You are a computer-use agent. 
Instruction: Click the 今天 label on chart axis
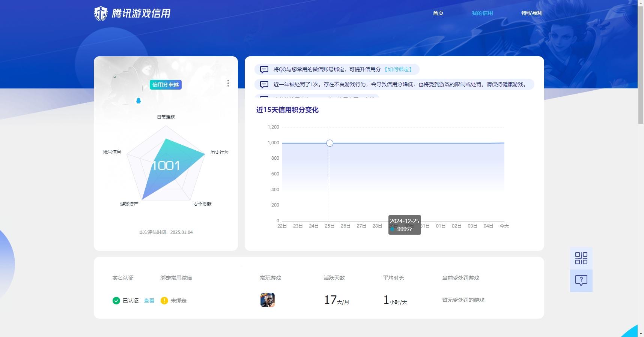pos(504,226)
